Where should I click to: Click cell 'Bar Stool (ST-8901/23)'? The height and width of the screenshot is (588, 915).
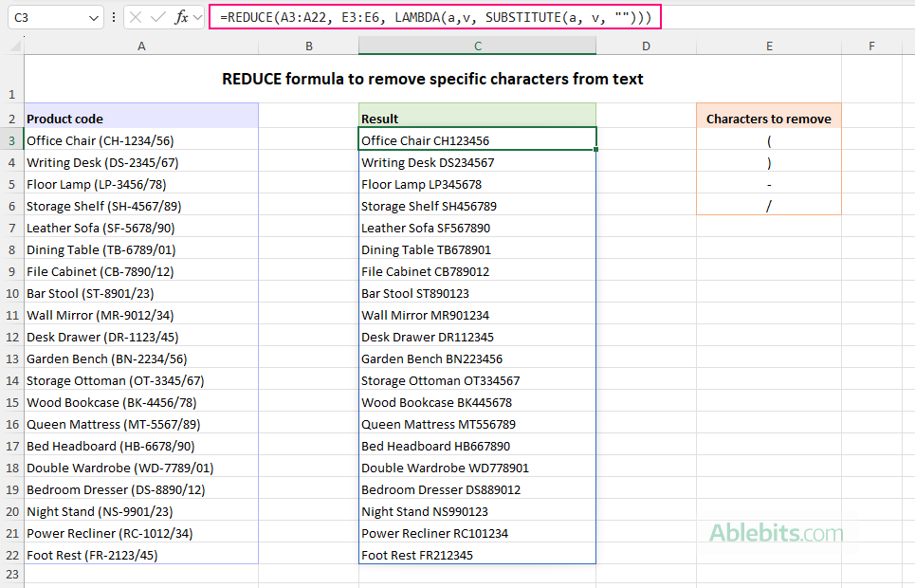pos(141,293)
